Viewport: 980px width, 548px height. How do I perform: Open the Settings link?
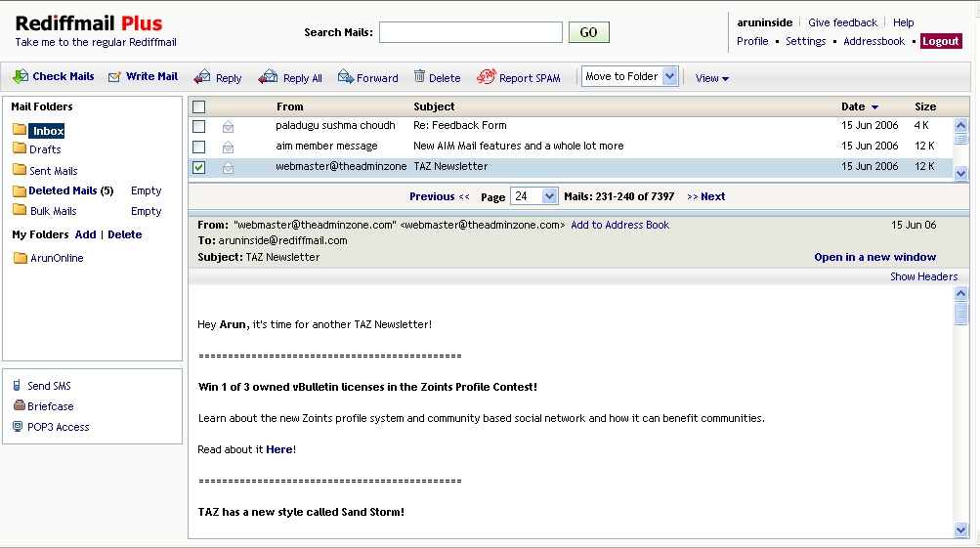[x=806, y=41]
